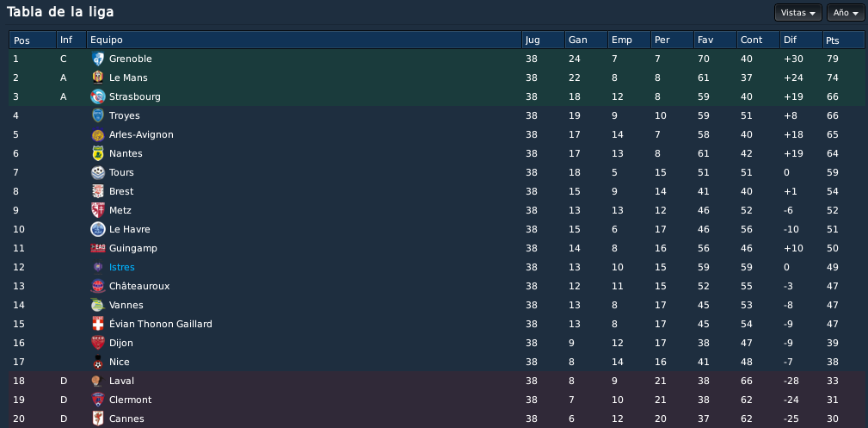This screenshot has width=868, height=428.
Task: Open the Vistas dropdown menu
Action: pos(797,13)
